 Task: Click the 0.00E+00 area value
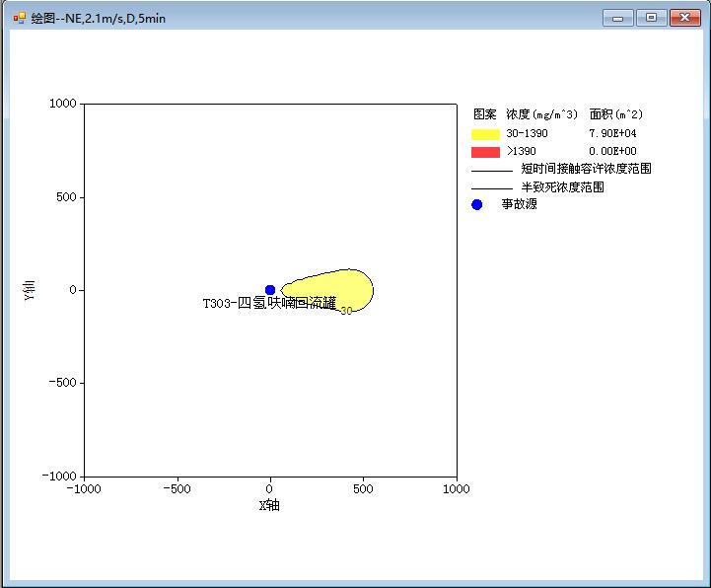pyautogui.click(x=612, y=151)
